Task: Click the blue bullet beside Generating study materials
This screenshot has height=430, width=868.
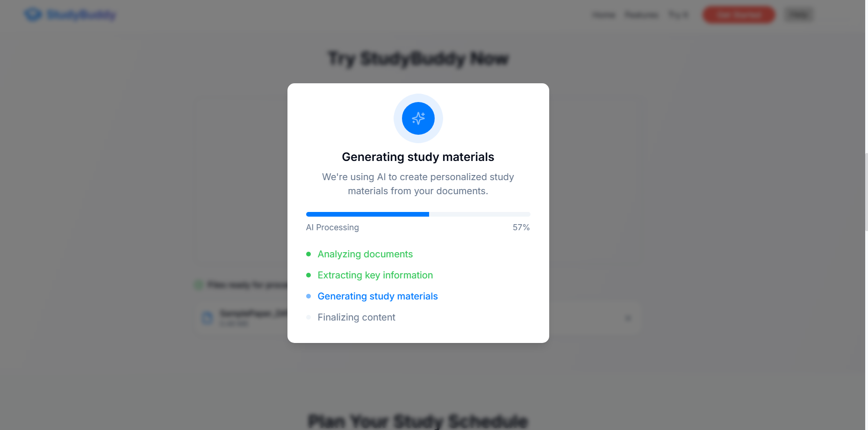Action: (308, 296)
